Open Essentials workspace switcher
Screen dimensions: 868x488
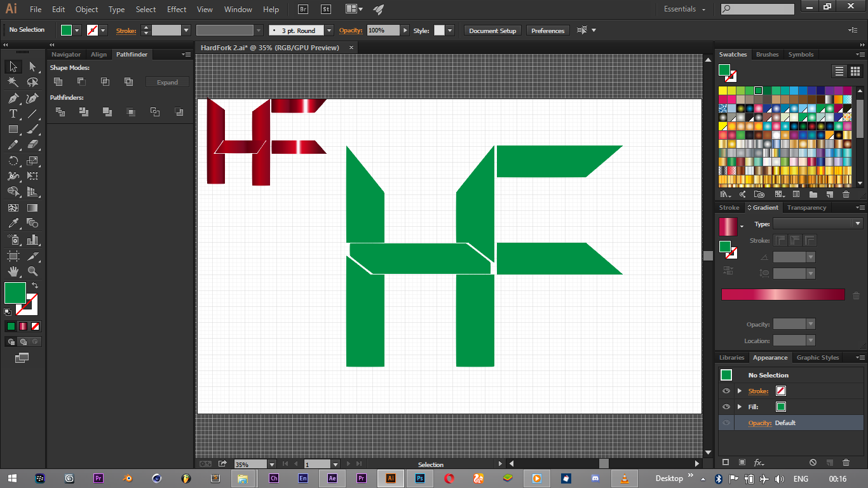[685, 9]
